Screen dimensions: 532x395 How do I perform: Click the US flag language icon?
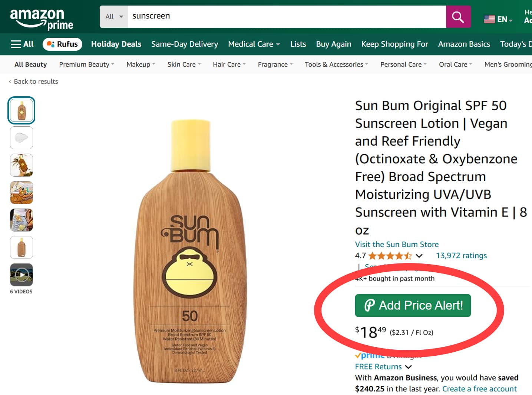[x=489, y=19]
